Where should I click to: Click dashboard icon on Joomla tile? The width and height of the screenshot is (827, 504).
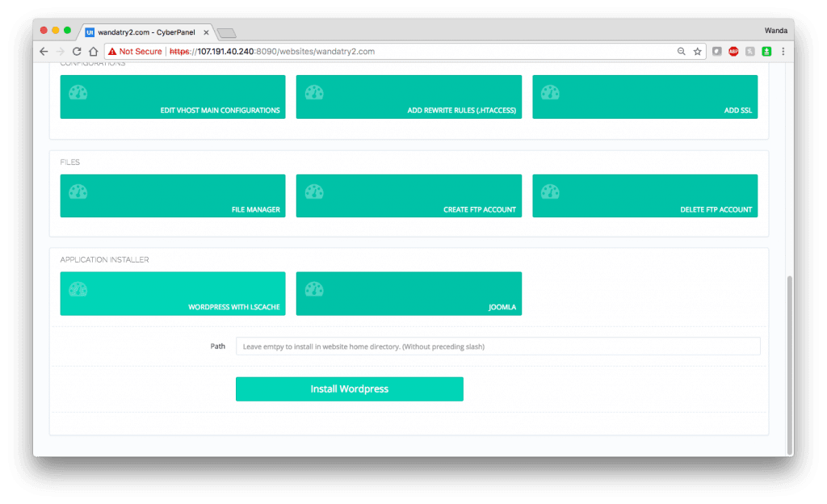tap(314, 289)
